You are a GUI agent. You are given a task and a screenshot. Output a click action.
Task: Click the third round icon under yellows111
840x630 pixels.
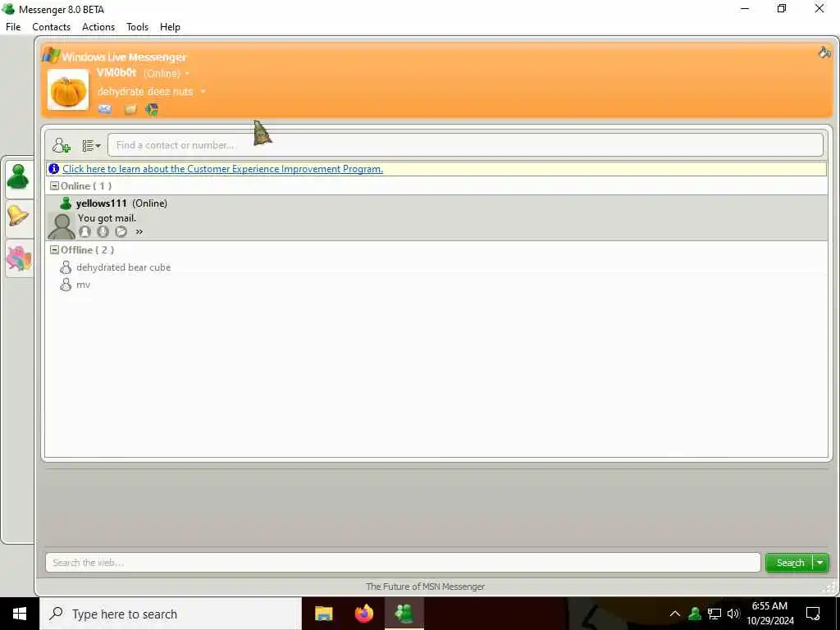121,231
